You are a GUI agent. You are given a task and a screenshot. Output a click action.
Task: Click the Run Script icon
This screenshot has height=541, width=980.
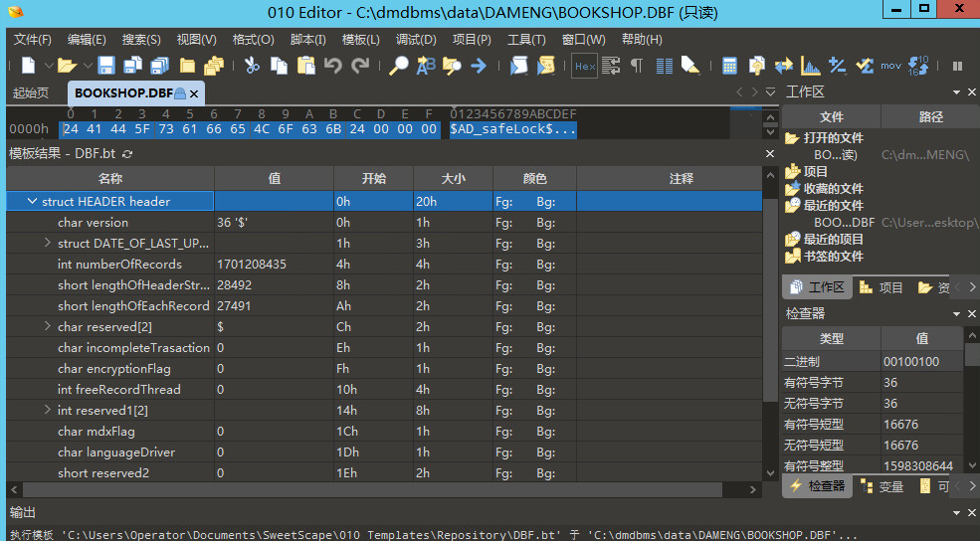coord(518,65)
